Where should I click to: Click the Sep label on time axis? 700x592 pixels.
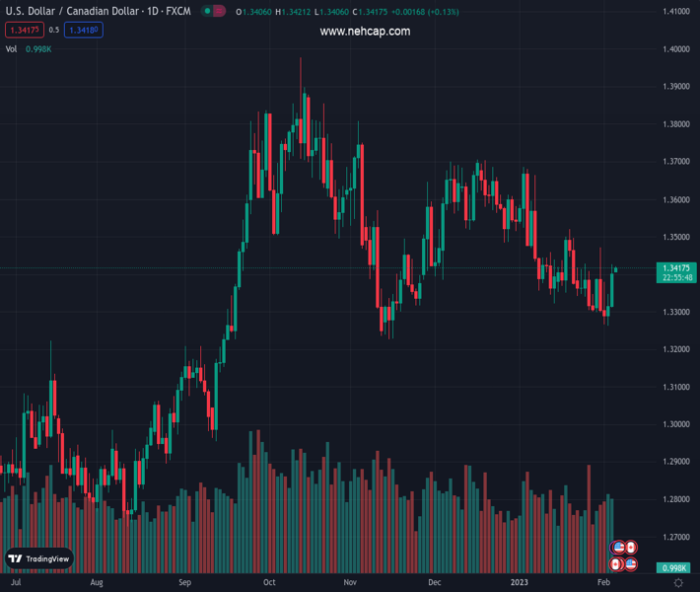click(x=184, y=582)
